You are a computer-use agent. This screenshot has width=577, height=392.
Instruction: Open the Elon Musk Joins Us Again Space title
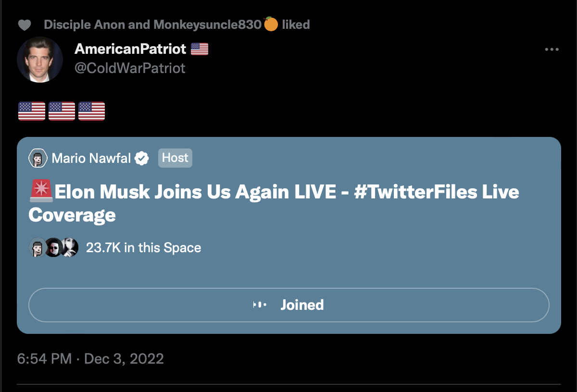click(x=274, y=203)
